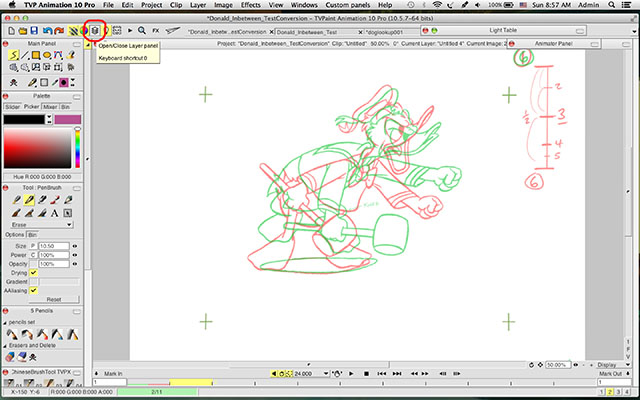The image size is (640, 400).
Task: Open the FX stack icon
Action: tap(156, 31)
